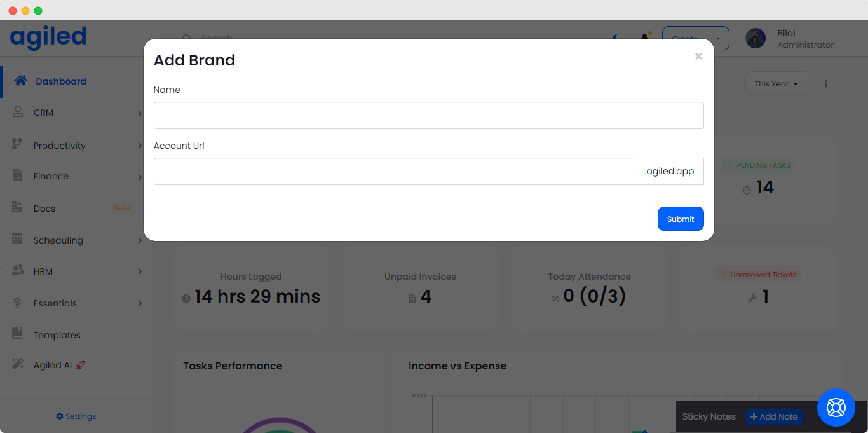Open the Settings link in sidebar

pos(76,416)
